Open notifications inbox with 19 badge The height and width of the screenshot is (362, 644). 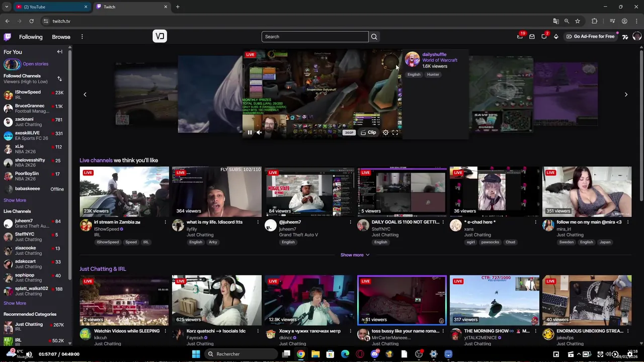[520, 36]
